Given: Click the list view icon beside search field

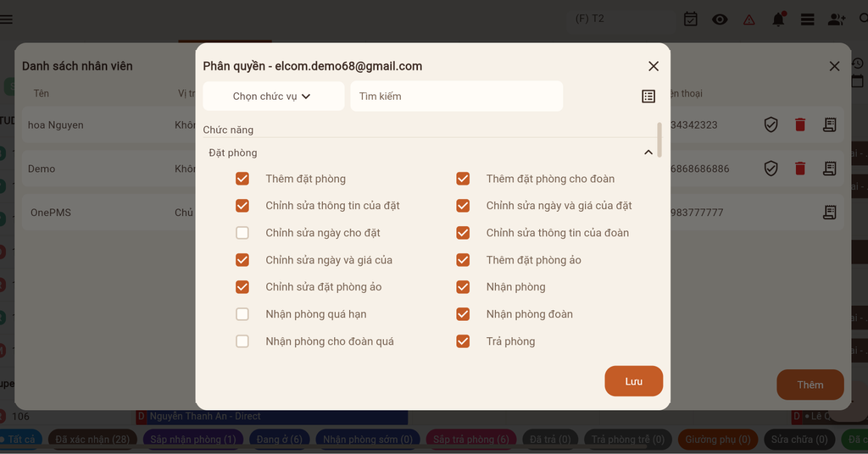Looking at the screenshot, I should coord(648,97).
